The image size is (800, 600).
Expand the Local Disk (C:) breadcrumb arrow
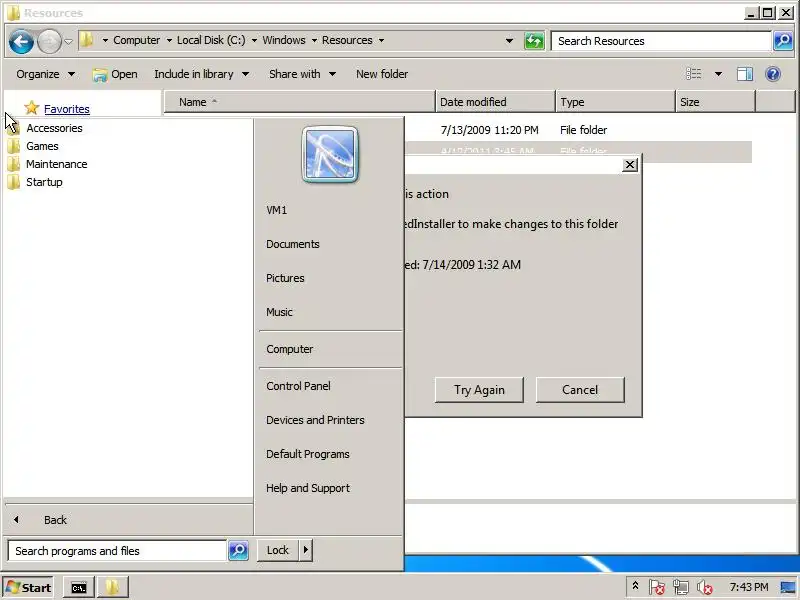coord(254,40)
